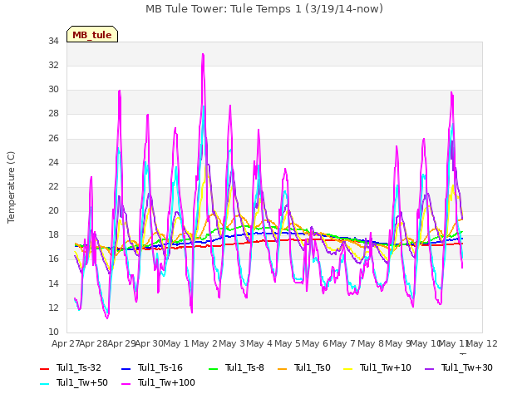This screenshot has height=399, width=532.
Task: Select the Tul1_Ts-32 legend label
Action: coord(79,367)
